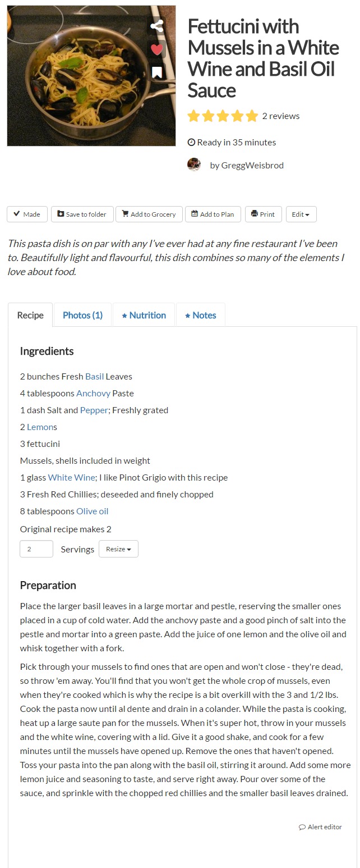Screen dimensions: 360x868
Task: Follow the Anchovy ingredient link
Action: point(93,394)
